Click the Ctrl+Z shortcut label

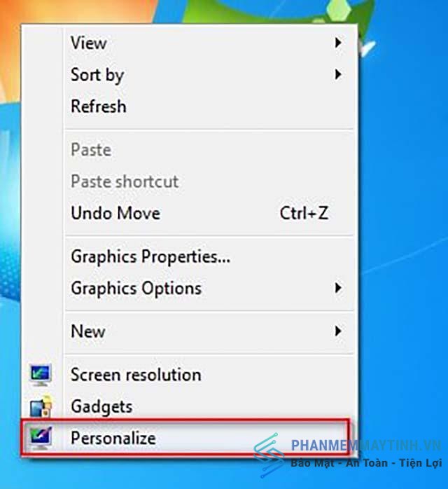point(304,213)
